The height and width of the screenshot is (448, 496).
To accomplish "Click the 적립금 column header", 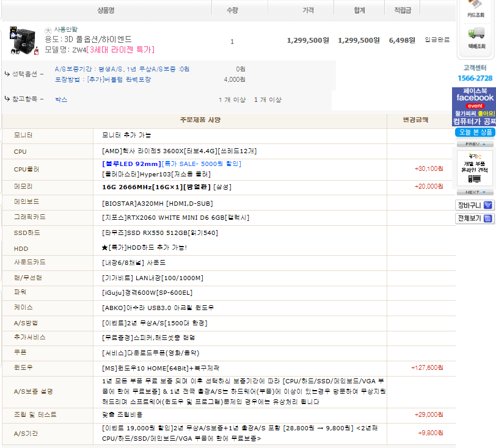I will tap(403, 10).
